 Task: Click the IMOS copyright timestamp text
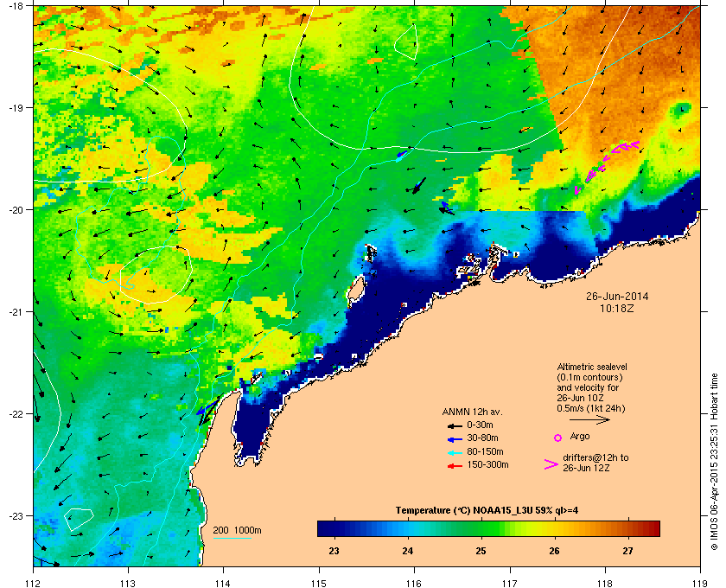pyautogui.click(x=715, y=463)
